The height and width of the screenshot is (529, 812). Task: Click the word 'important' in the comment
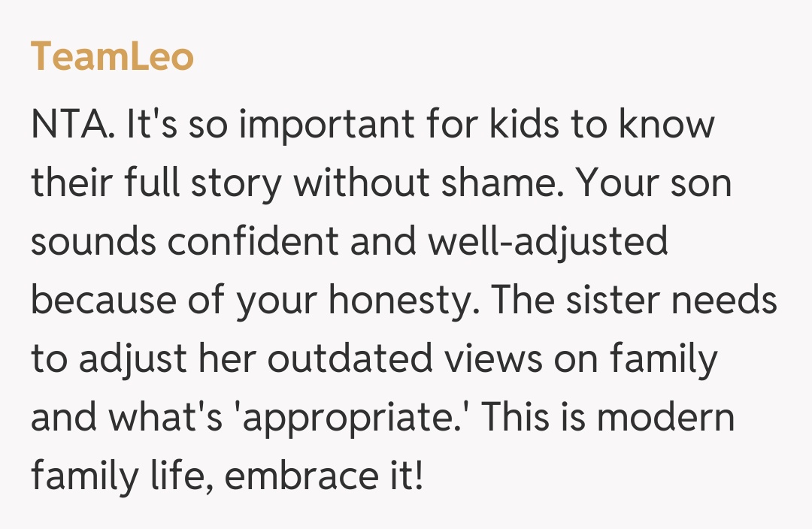coord(326,125)
